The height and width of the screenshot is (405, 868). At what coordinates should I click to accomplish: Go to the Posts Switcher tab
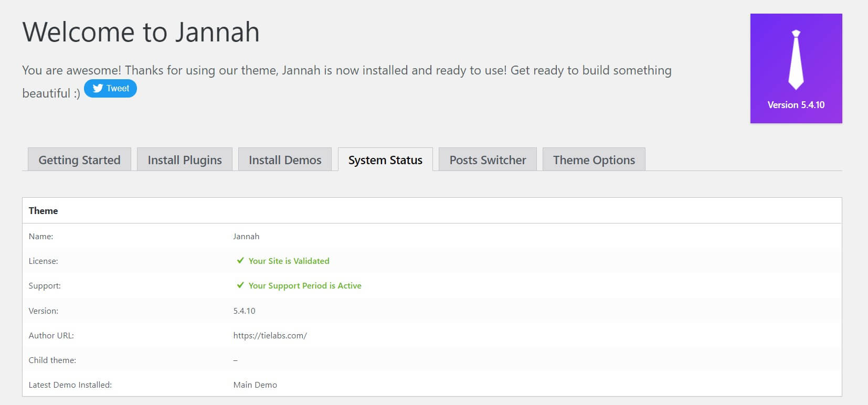[488, 159]
